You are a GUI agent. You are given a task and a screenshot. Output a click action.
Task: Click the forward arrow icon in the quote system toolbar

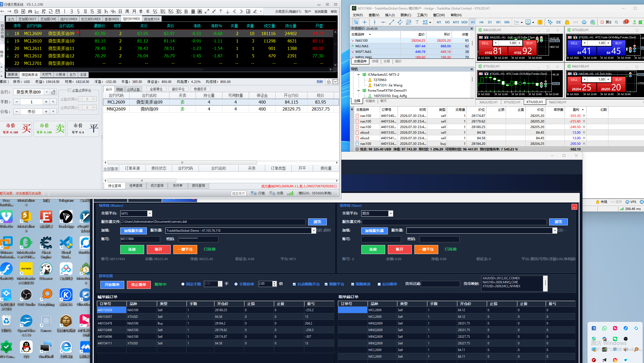click(x=9, y=11)
